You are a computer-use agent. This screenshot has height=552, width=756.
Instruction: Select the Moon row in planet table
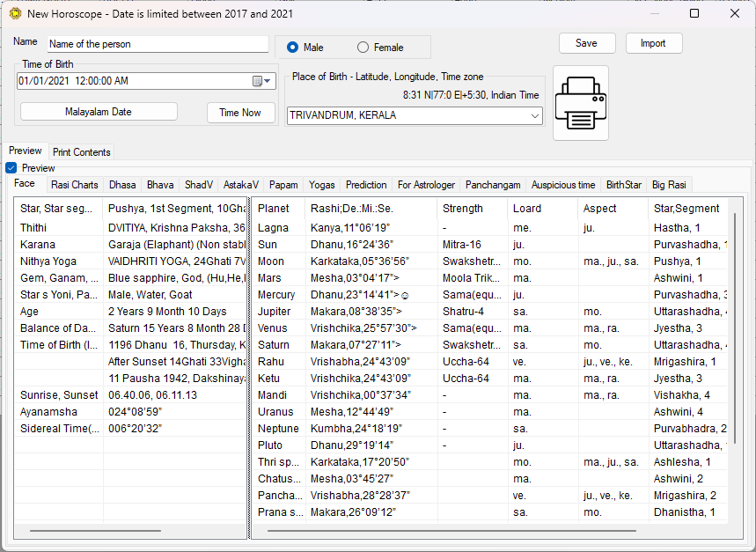pos(490,261)
